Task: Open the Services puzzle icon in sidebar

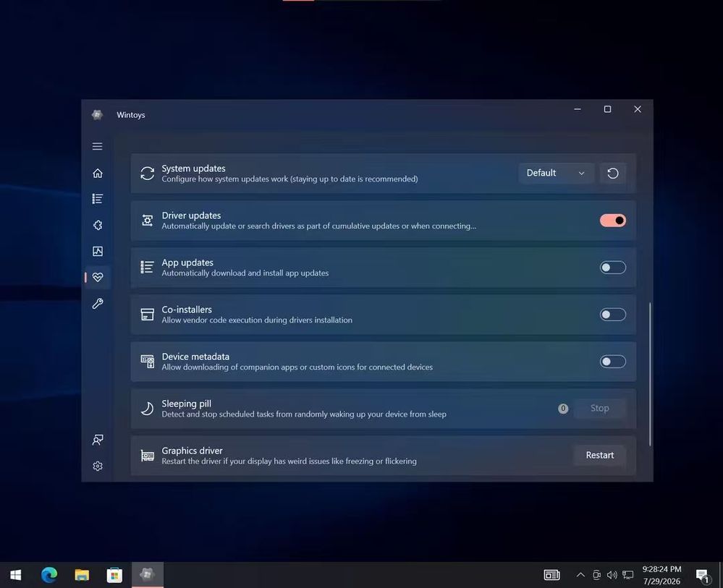Action: [x=97, y=225]
